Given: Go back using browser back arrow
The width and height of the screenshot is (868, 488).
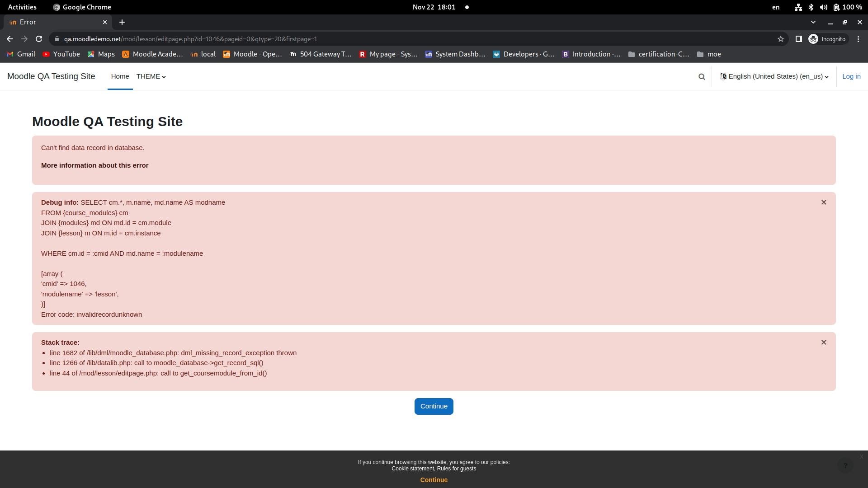Looking at the screenshot, I should click(x=10, y=39).
